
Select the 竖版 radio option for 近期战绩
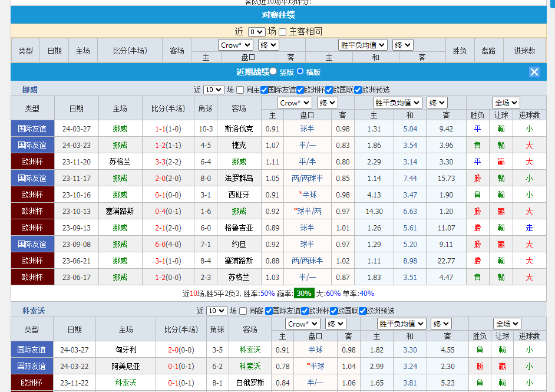[272, 71]
